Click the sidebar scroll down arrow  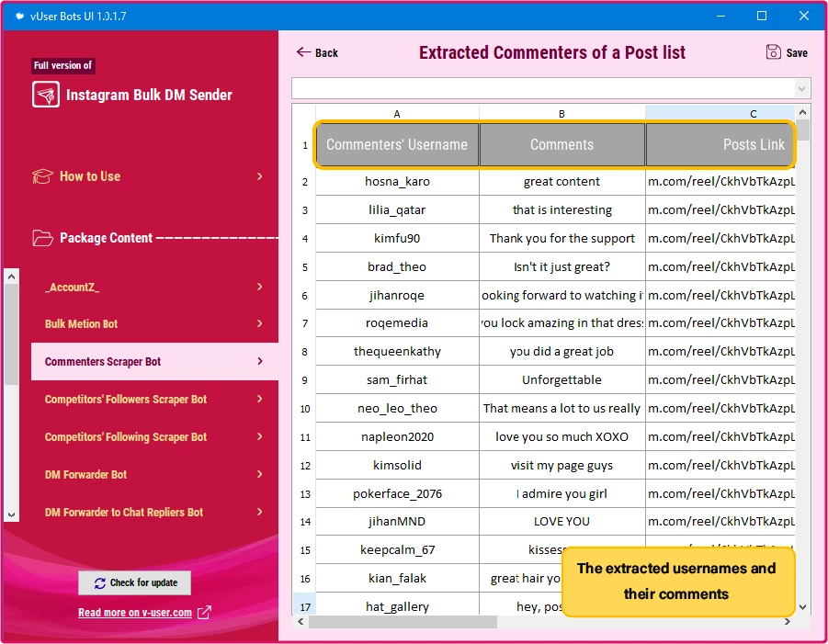point(12,514)
